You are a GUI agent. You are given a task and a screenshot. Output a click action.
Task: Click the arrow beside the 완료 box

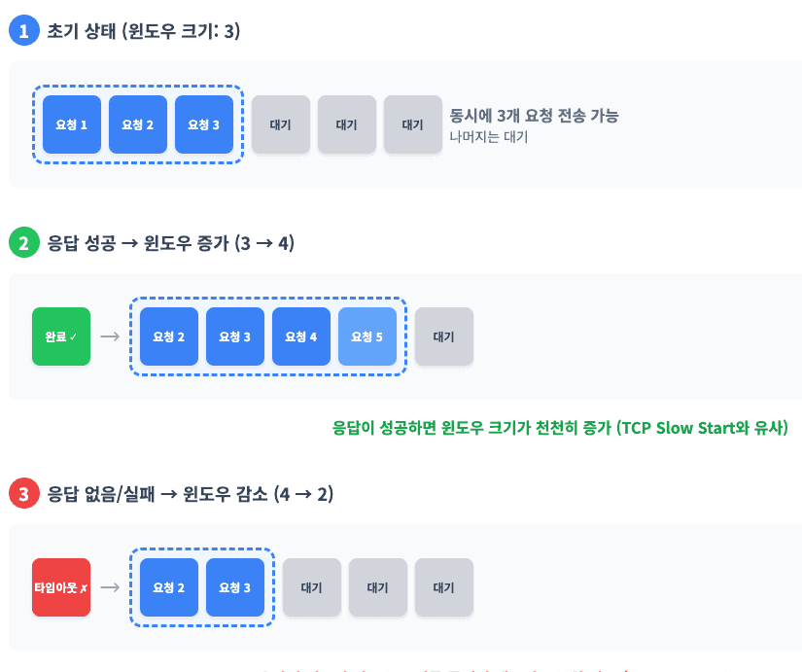(110, 336)
